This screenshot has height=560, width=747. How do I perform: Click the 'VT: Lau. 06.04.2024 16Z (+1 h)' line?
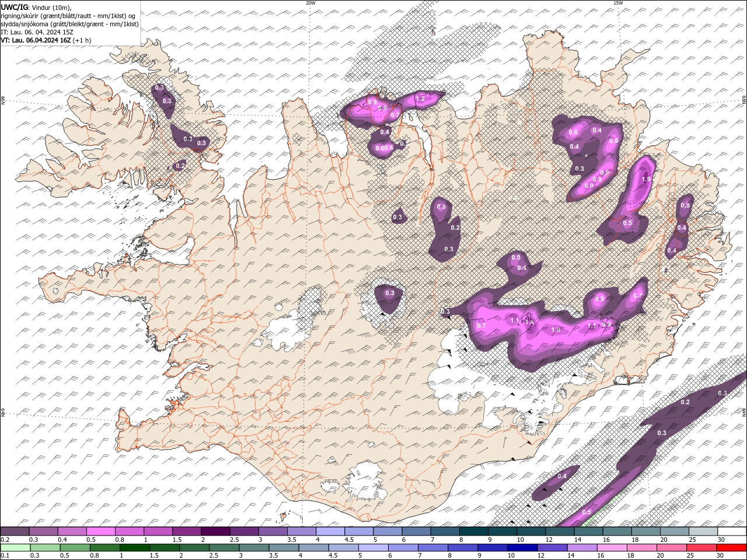click(x=45, y=40)
